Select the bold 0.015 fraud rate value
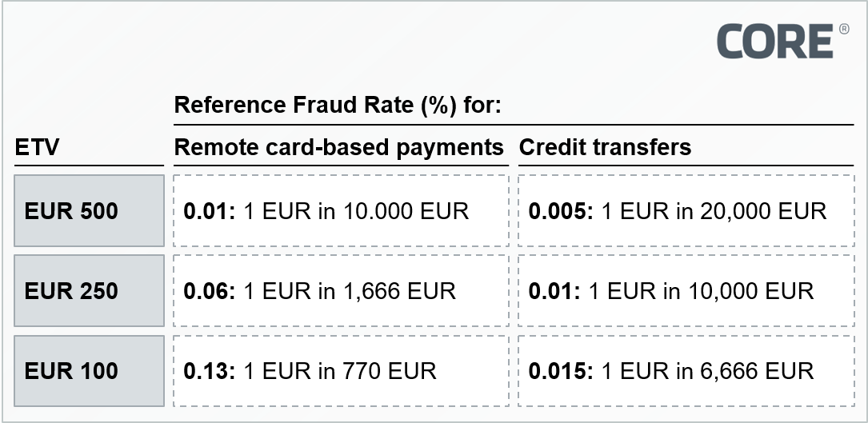This screenshot has width=868, height=423. (x=560, y=371)
